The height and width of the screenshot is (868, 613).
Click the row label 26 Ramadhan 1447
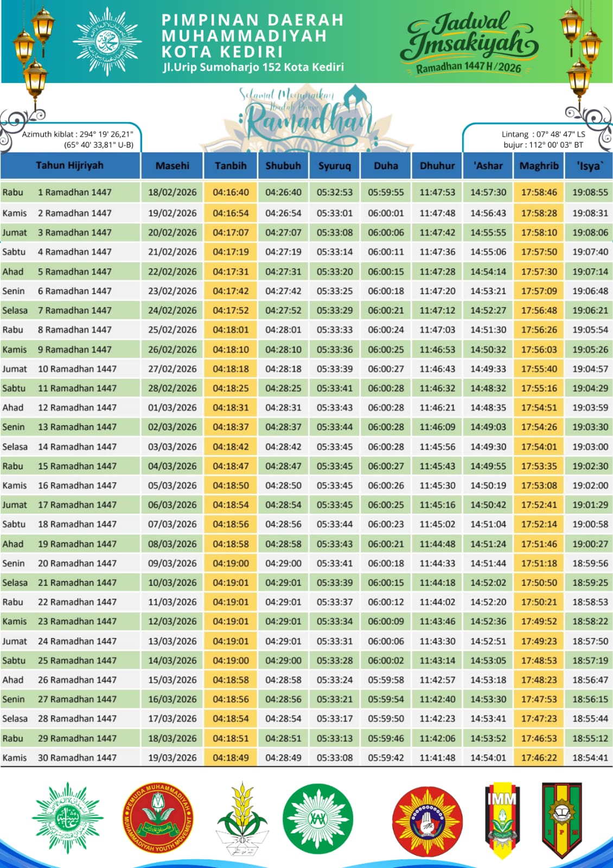coord(77,680)
